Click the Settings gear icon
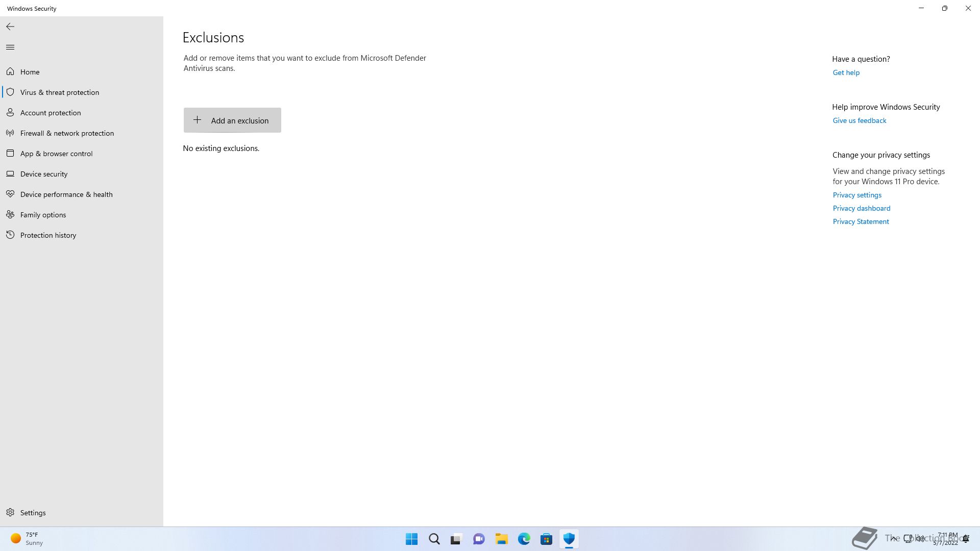 [10, 513]
